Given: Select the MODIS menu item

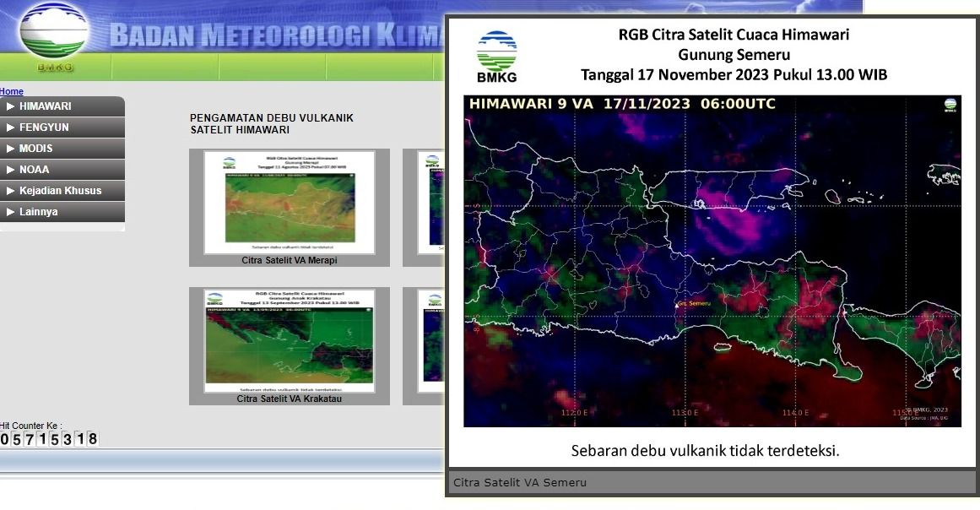Looking at the screenshot, I should [62, 149].
